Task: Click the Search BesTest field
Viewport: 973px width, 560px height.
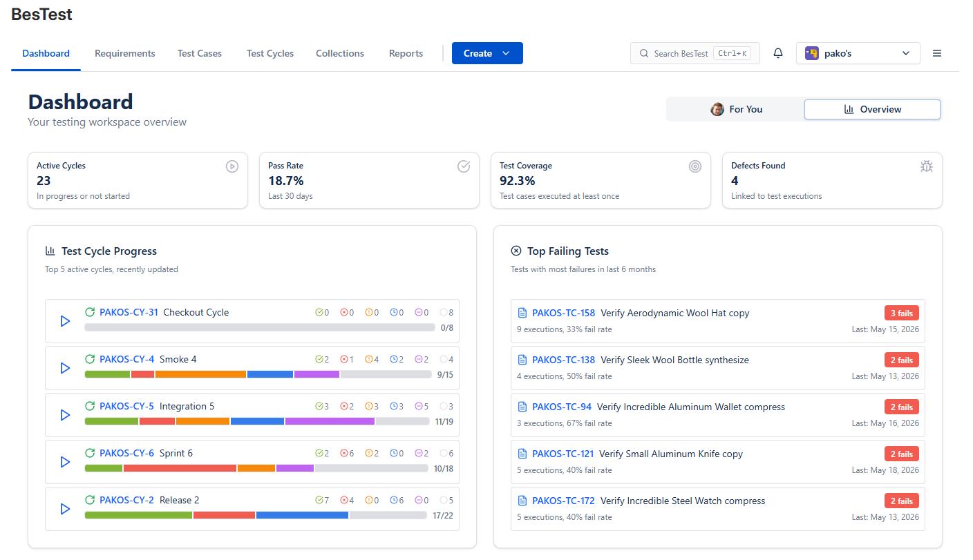Action: [695, 53]
